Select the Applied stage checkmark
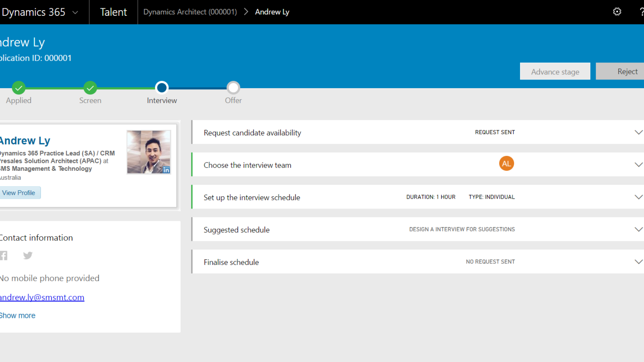 coord(19,88)
